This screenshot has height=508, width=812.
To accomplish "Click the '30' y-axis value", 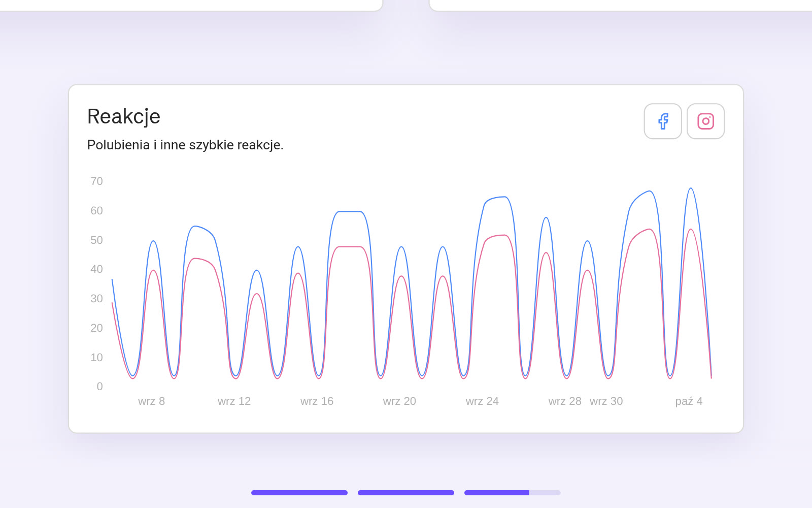I will click(97, 299).
